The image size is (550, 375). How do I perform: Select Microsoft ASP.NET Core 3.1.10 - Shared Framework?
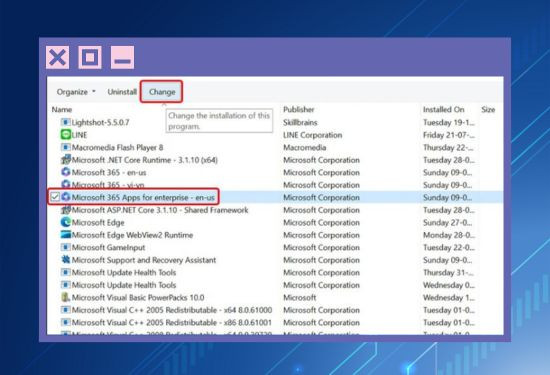point(160,210)
